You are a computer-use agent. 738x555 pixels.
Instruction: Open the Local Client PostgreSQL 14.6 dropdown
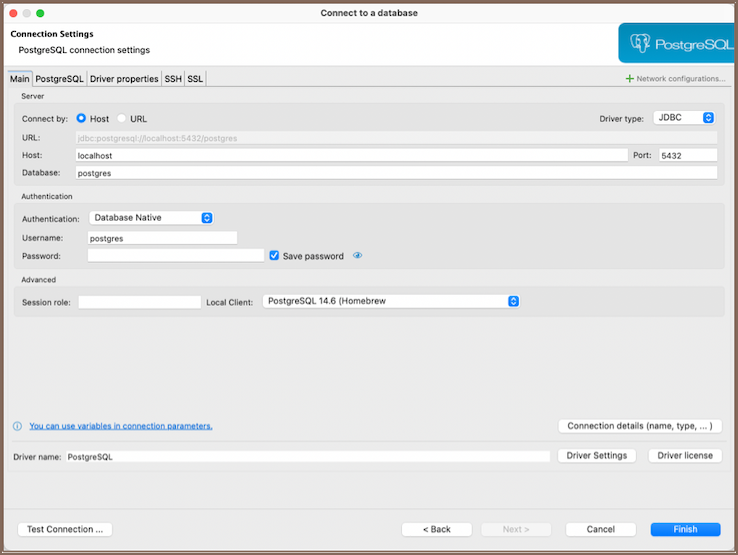[x=391, y=301]
